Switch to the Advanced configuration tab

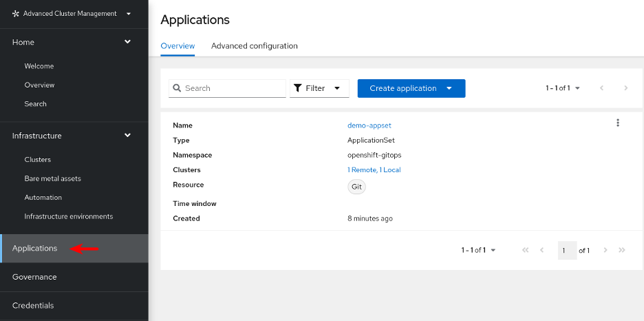[x=254, y=46]
